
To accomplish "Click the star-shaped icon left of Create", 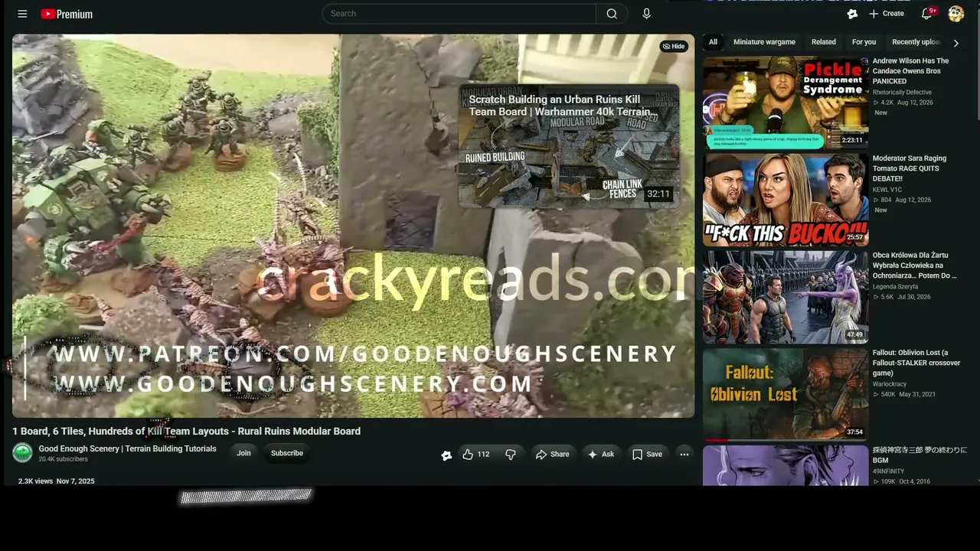I will (x=852, y=14).
